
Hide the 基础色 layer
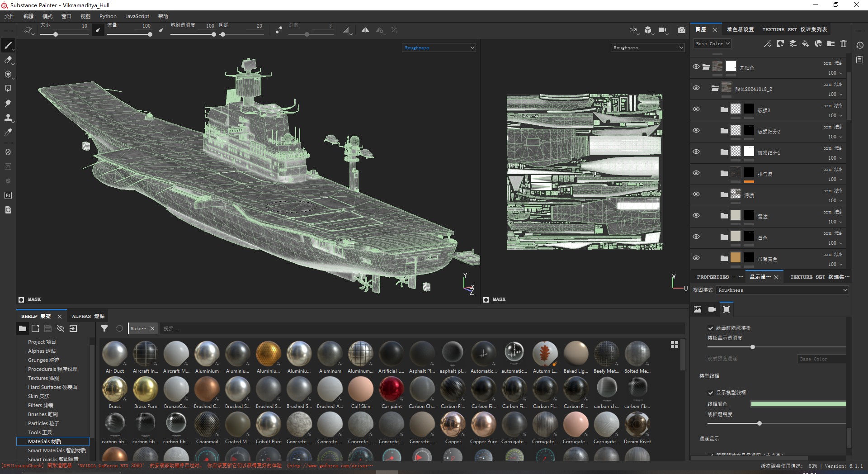click(x=696, y=66)
